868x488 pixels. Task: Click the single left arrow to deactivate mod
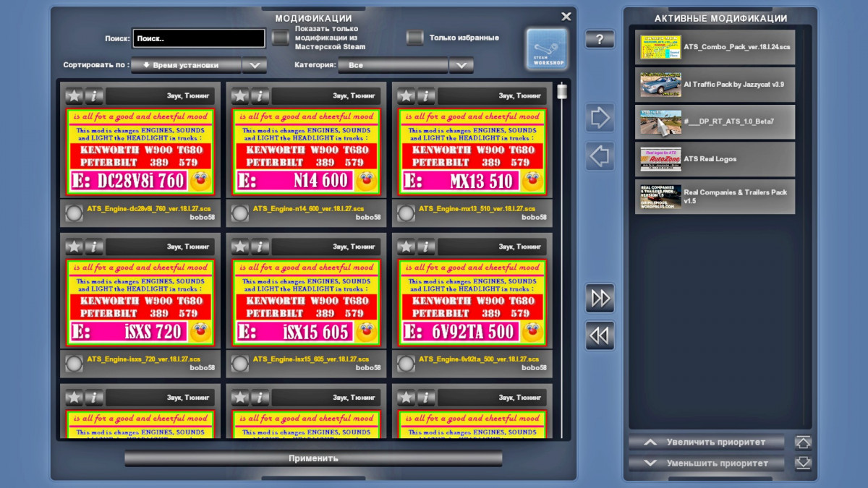[600, 155]
